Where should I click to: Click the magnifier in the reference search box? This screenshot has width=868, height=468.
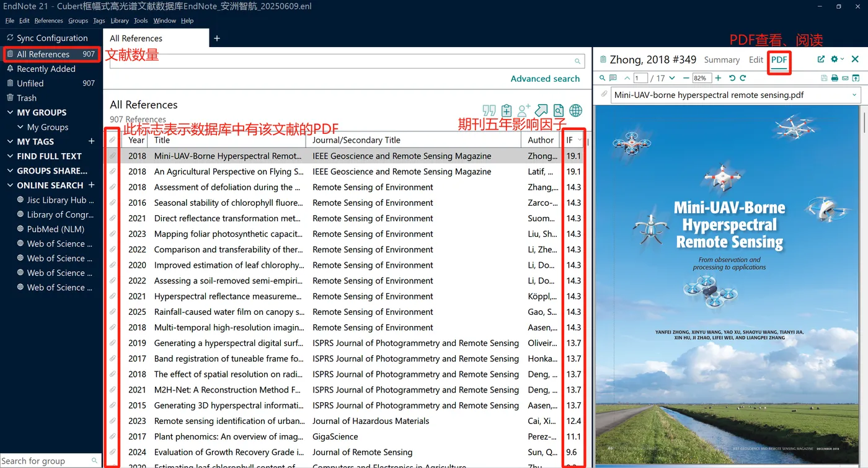click(x=577, y=61)
